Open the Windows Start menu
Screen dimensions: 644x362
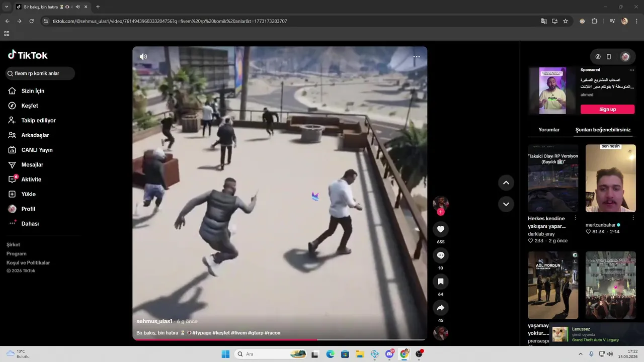click(x=225, y=354)
